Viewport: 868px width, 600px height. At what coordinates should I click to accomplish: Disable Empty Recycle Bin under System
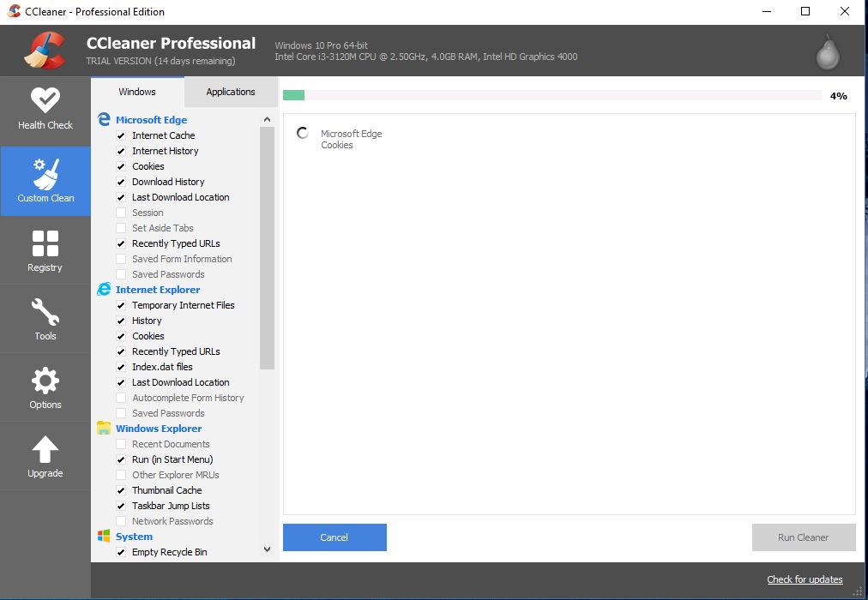coord(122,552)
